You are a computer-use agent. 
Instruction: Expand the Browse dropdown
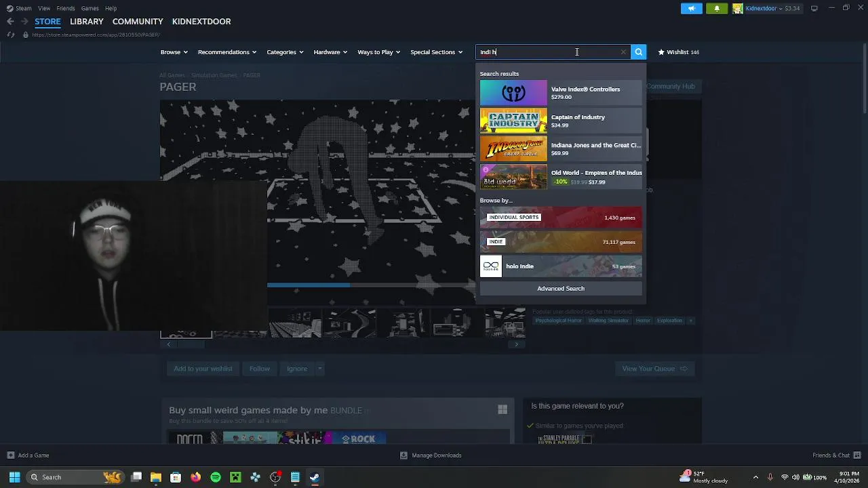174,52
